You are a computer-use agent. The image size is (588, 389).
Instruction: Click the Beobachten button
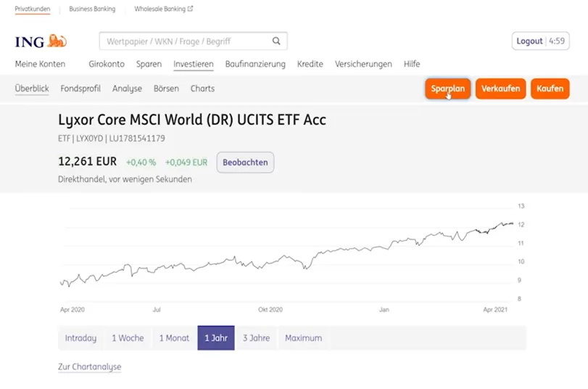point(245,163)
